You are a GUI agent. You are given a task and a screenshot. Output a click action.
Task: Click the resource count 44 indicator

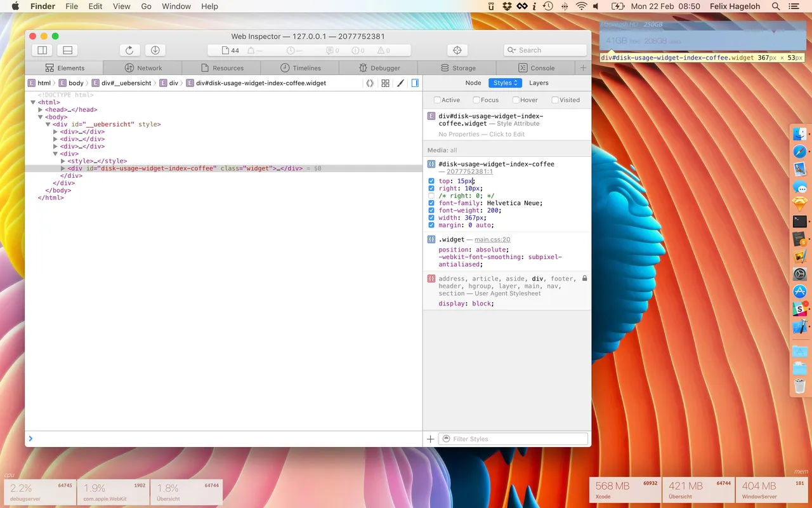coord(230,51)
